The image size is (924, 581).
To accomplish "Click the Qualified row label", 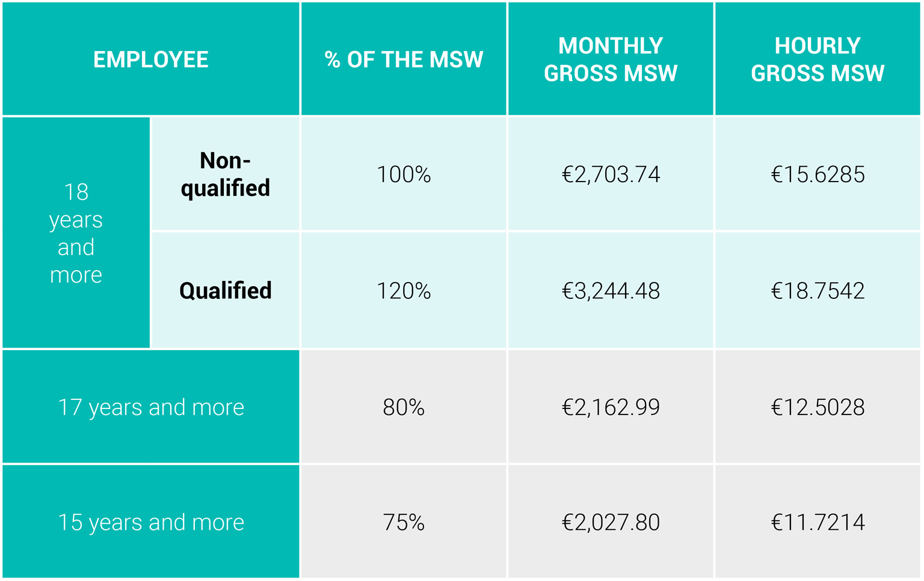I will click(x=226, y=291).
